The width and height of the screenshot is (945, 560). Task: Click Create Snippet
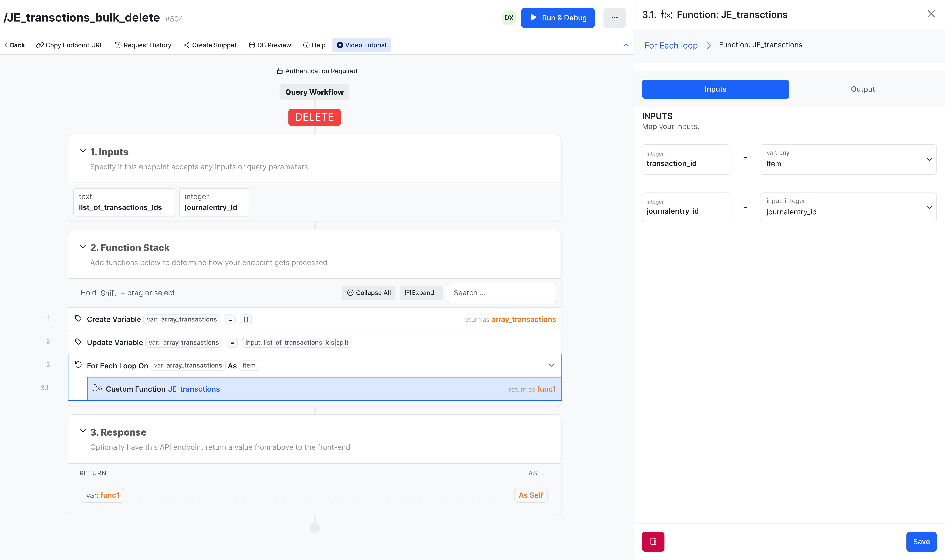click(210, 45)
